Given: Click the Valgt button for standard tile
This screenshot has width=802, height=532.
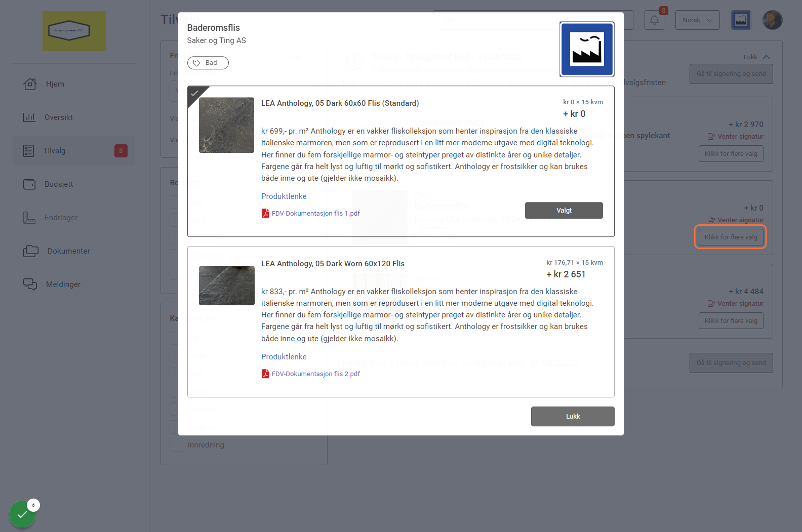Looking at the screenshot, I should [564, 211].
